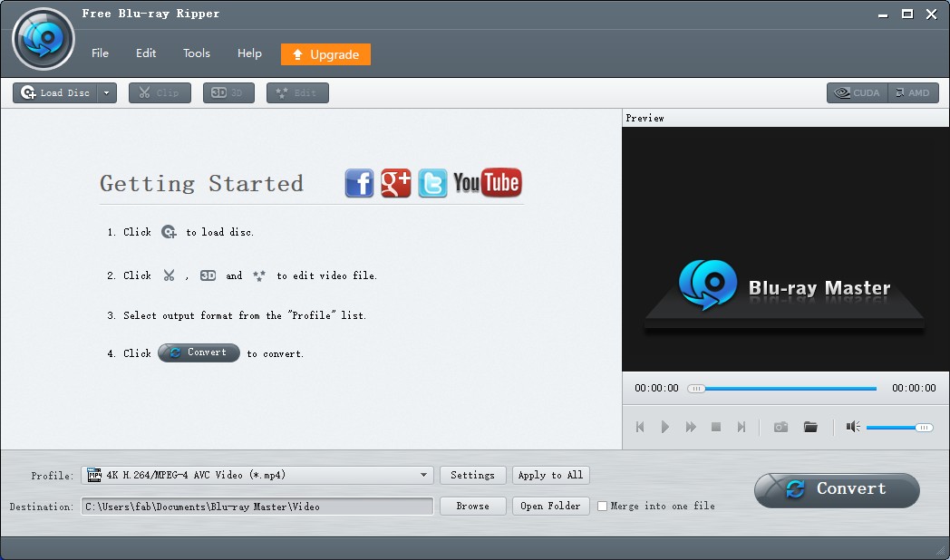Toggle CUDA acceleration button
The width and height of the screenshot is (950, 560).
click(x=857, y=92)
